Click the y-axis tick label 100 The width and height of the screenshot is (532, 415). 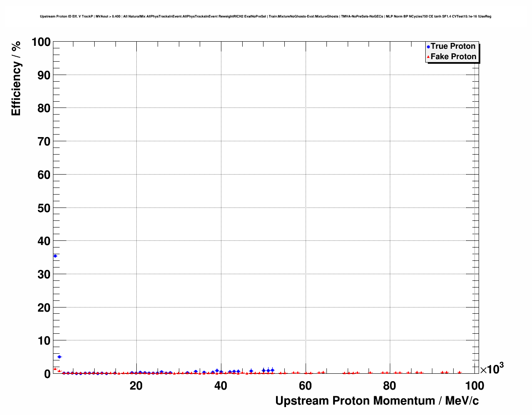click(41, 42)
